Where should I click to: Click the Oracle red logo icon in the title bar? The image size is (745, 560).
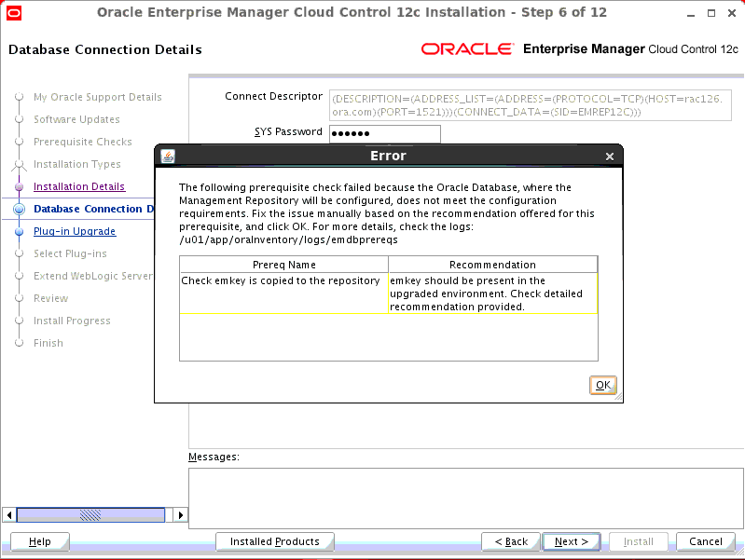pos(14,13)
